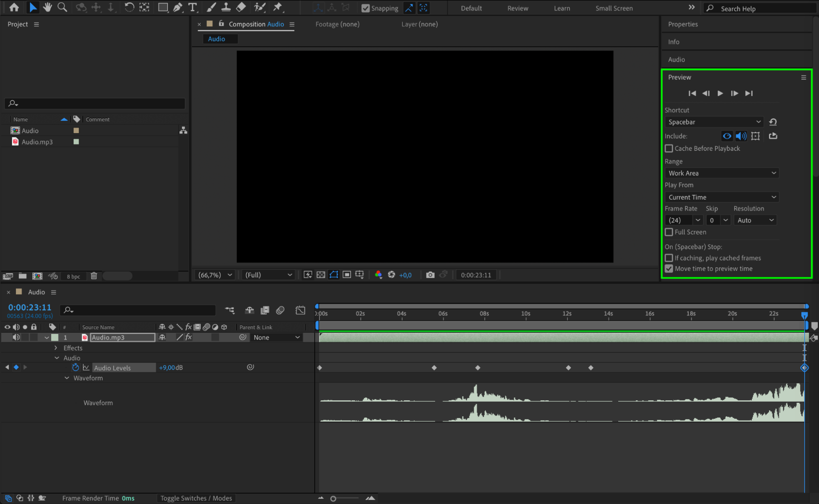Select the Type tool
Screen dimensions: 819x504
pyautogui.click(x=193, y=7)
